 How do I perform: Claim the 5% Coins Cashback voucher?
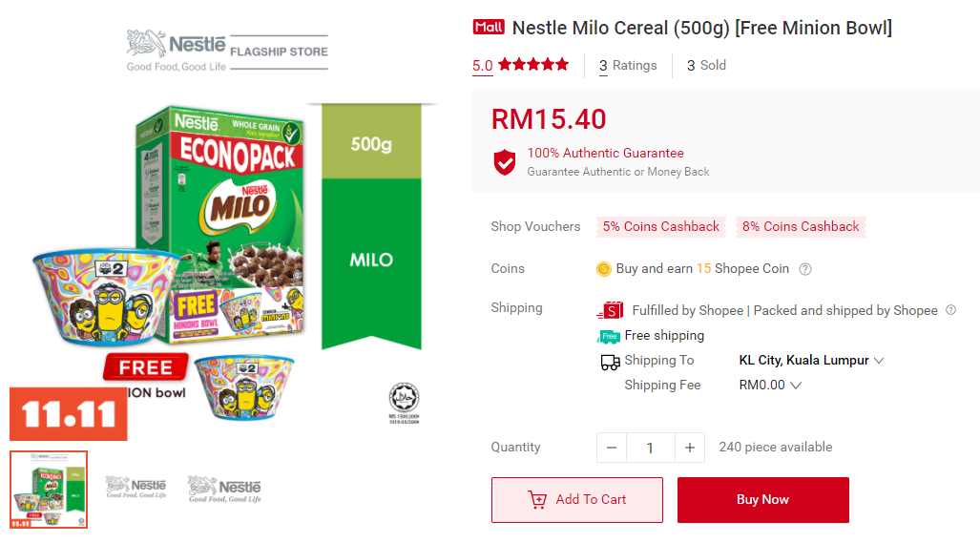(x=660, y=226)
